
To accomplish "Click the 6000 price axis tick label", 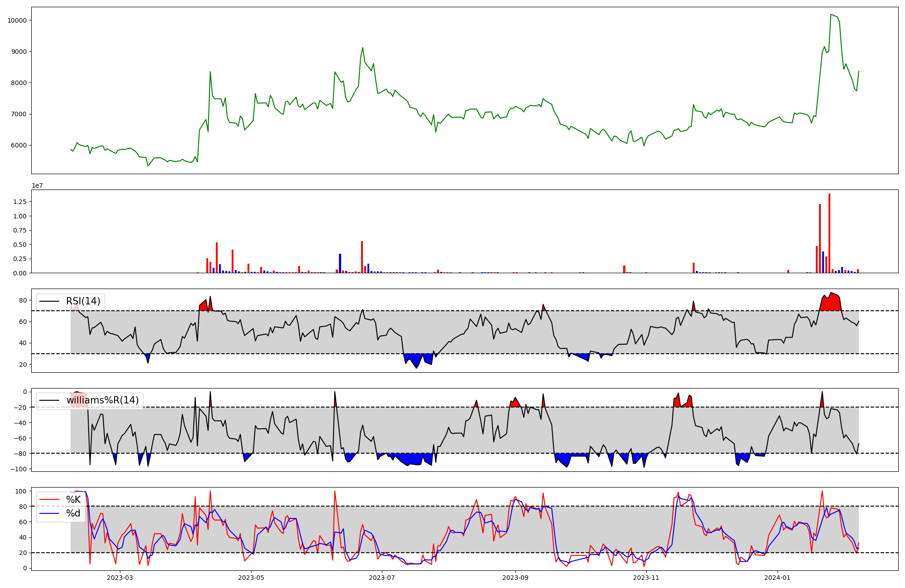I will (x=19, y=145).
